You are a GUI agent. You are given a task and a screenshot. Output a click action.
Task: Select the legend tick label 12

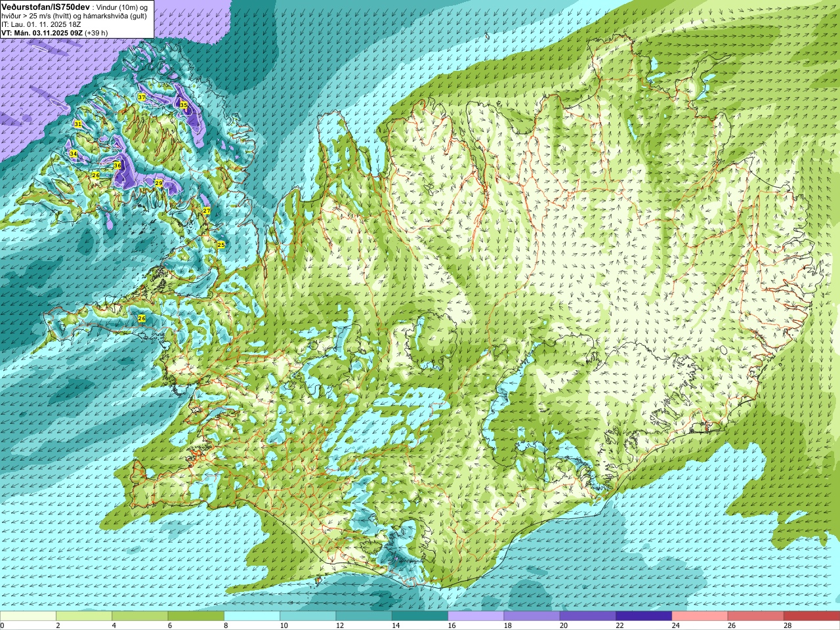click(340, 625)
